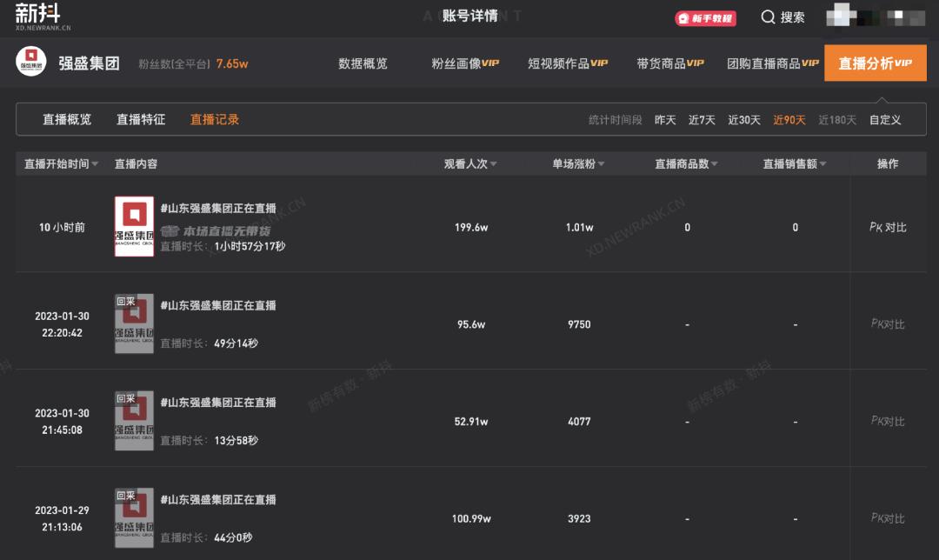
Task: Open search with the magnifier icon
Action: click(x=769, y=17)
